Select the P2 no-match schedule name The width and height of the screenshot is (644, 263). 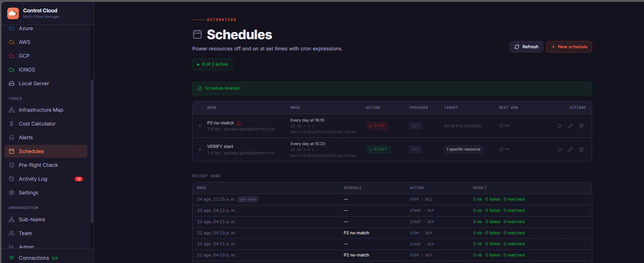pyautogui.click(x=221, y=123)
